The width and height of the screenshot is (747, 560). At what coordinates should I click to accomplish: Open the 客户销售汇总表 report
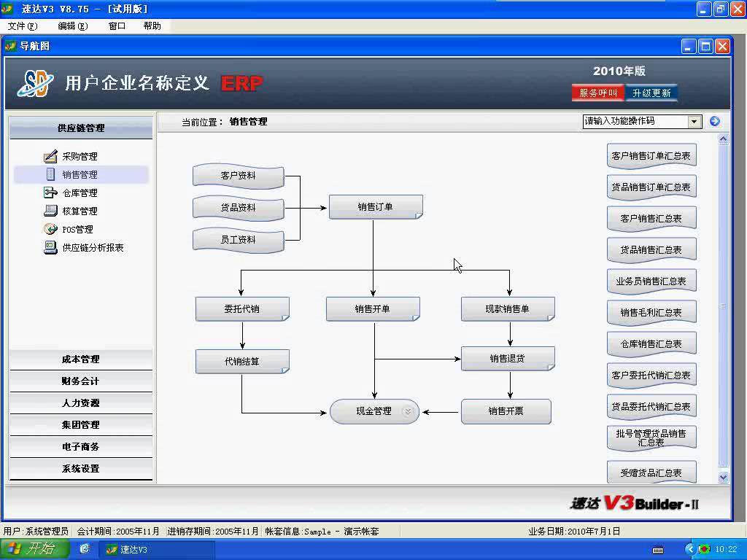point(650,217)
